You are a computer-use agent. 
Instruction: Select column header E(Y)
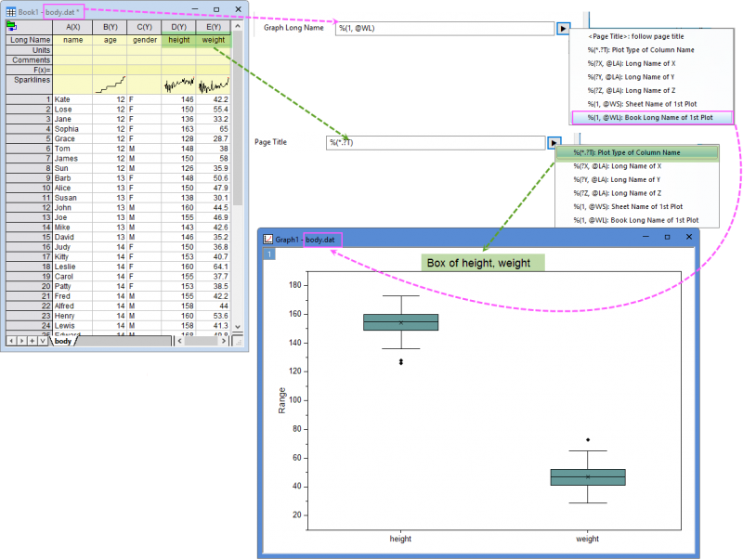pyautogui.click(x=214, y=27)
